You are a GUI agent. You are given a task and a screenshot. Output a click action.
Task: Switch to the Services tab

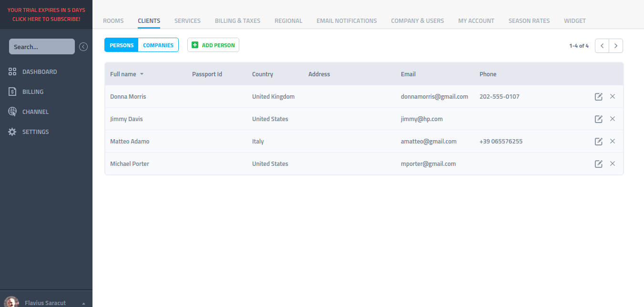point(187,21)
